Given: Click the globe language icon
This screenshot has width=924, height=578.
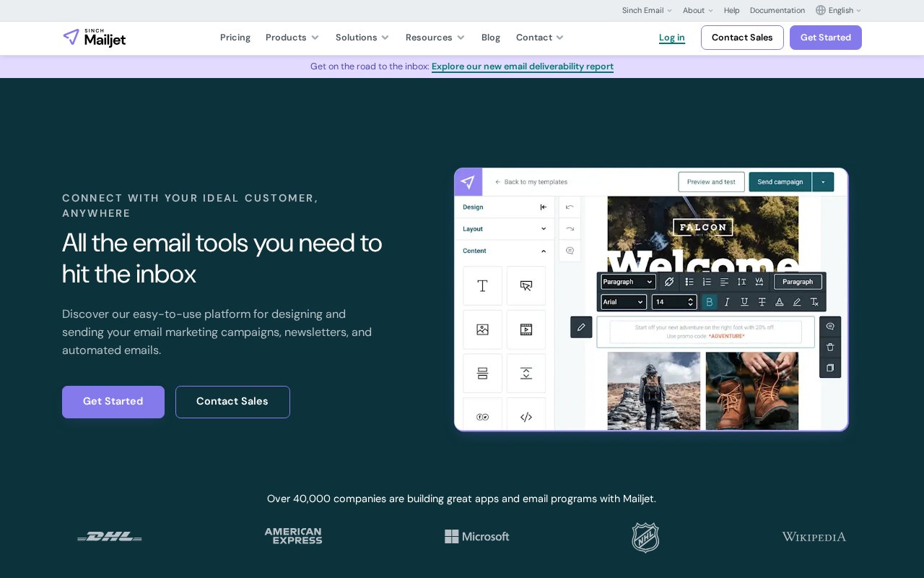Looking at the screenshot, I should pos(821,10).
